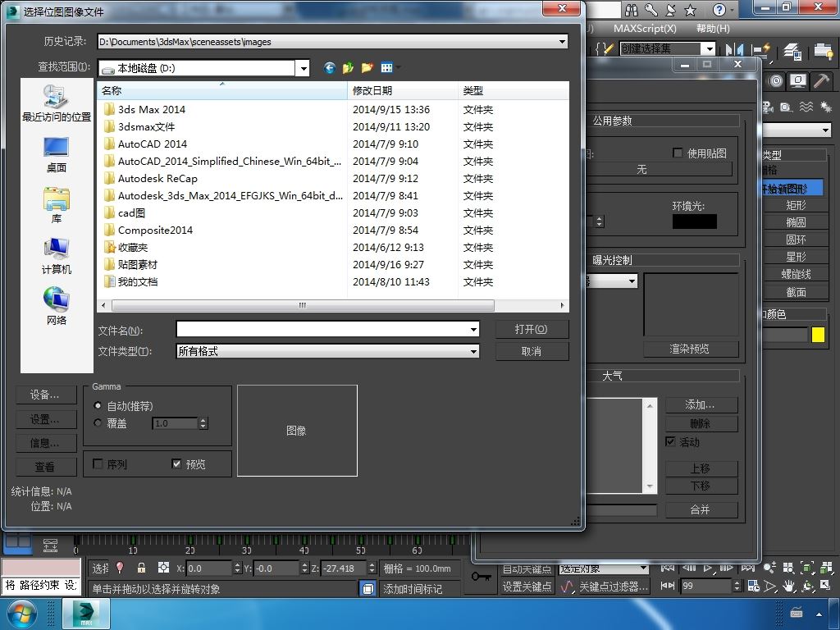Image resolution: width=840 pixels, height=630 pixels.
Task: Sort files by Name (名称) column header
Action: pos(221,90)
